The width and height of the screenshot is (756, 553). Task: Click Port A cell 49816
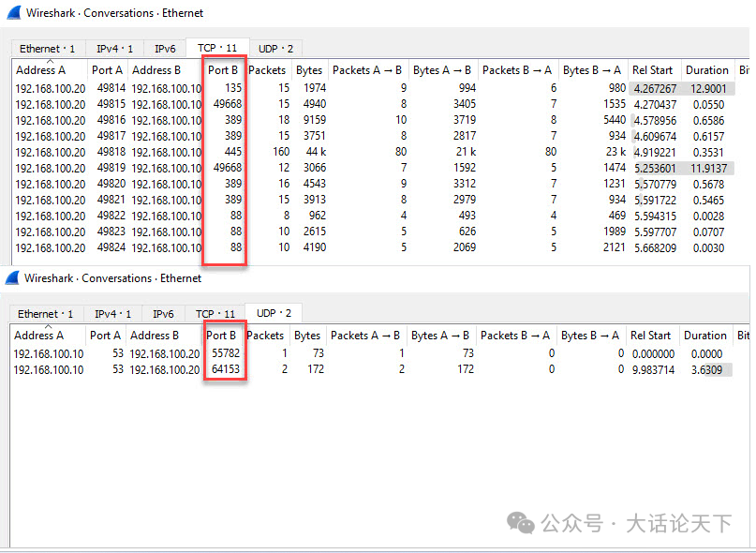tap(111, 120)
